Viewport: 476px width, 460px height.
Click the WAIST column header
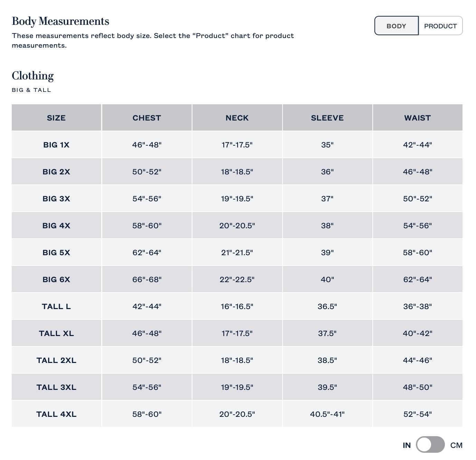(418, 118)
